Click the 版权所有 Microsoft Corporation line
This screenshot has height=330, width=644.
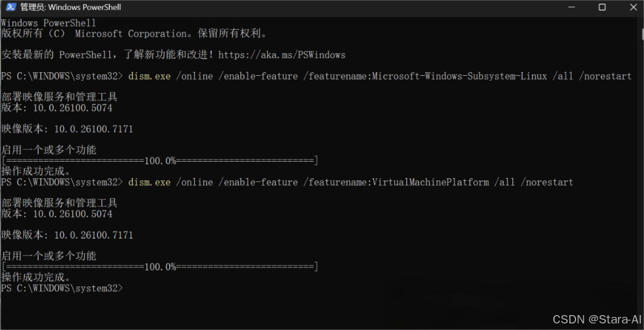click(x=134, y=33)
